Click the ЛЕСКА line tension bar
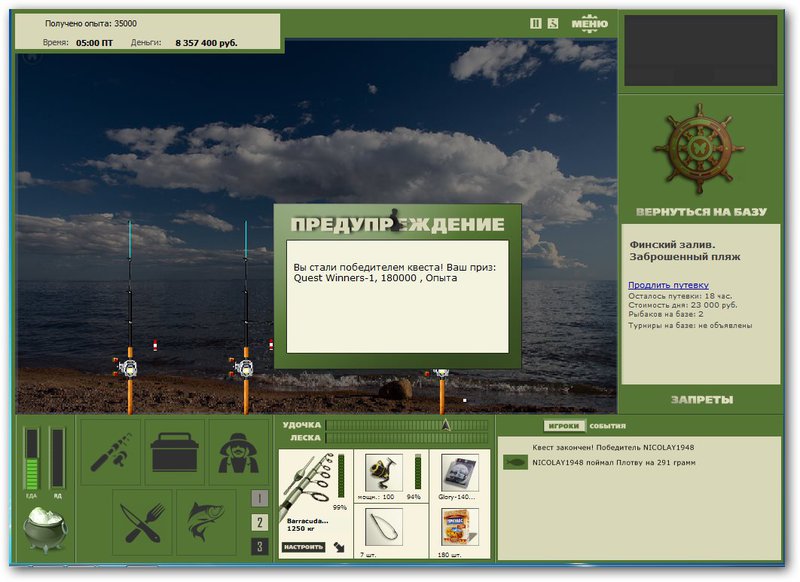The image size is (800, 582). pos(407,438)
